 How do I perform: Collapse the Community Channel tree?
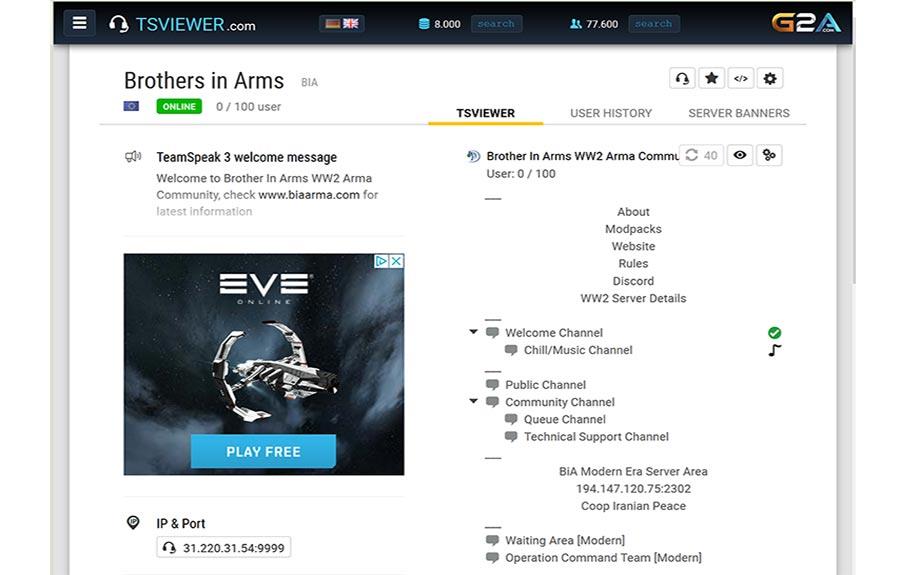click(x=474, y=401)
